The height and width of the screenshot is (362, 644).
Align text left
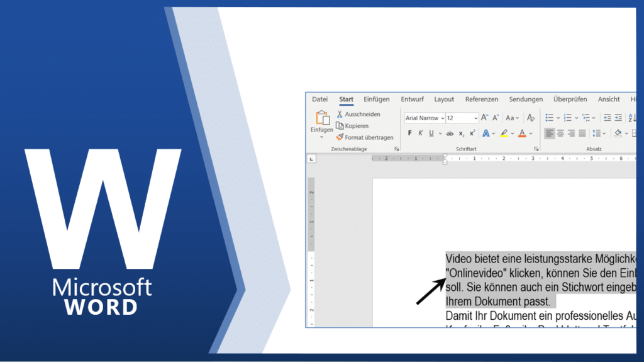549,133
